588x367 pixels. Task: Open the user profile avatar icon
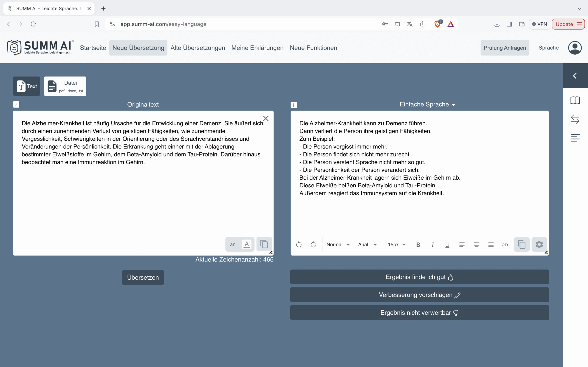pyautogui.click(x=575, y=48)
